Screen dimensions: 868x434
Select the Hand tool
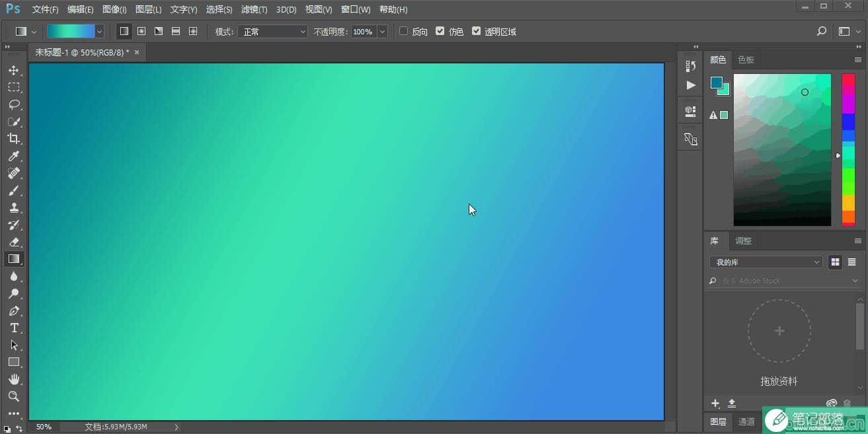click(14, 379)
